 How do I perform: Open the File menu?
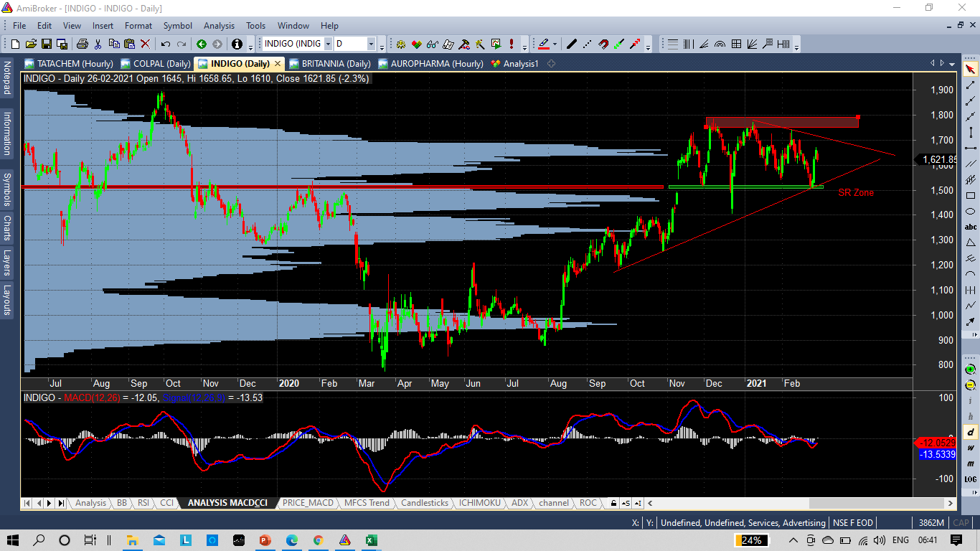19,25
